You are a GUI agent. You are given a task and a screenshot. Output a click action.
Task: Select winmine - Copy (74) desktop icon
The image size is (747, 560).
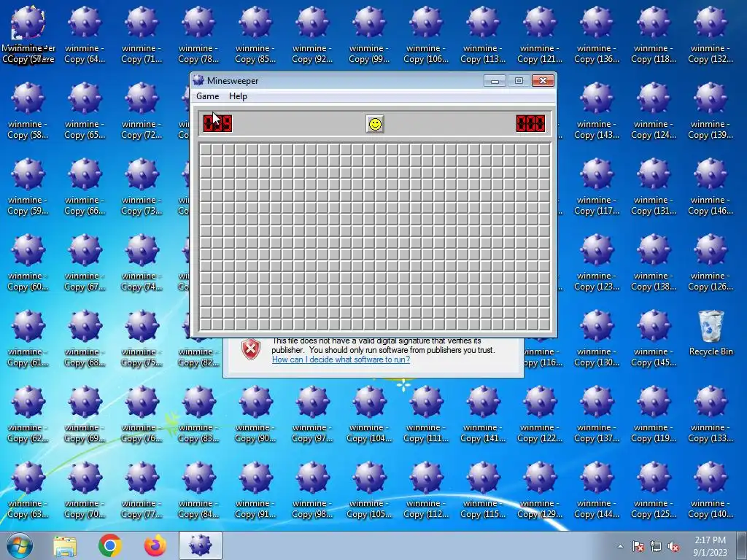pyautogui.click(x=142, y=262)
